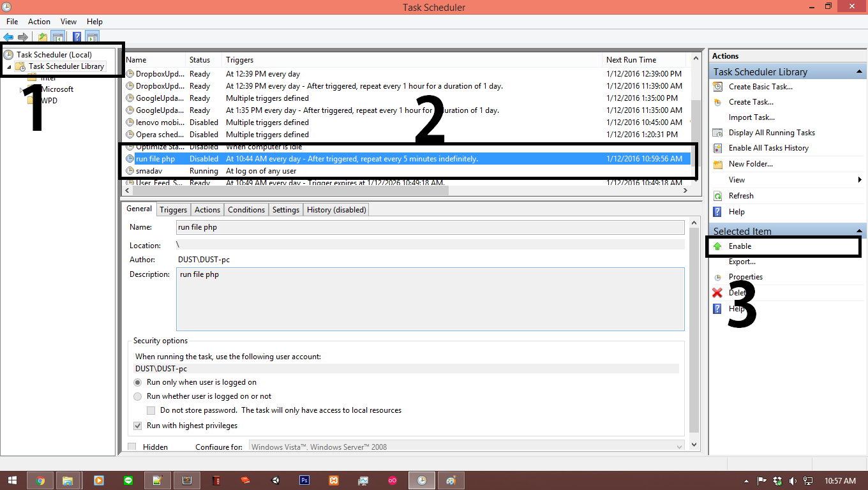Switch to the Settings tab
868x490 pixels.
(x=286, y=210)
